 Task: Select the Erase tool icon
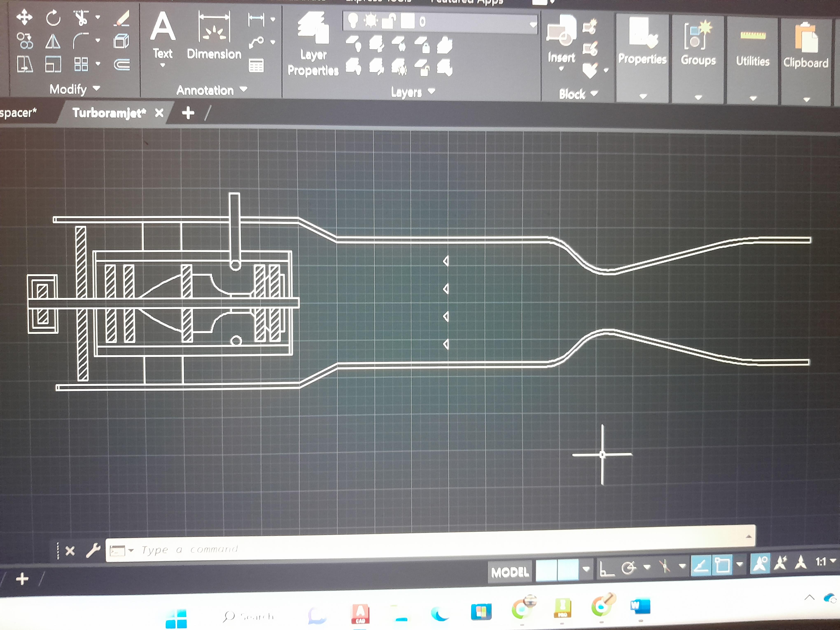click(x=122, y=18)
